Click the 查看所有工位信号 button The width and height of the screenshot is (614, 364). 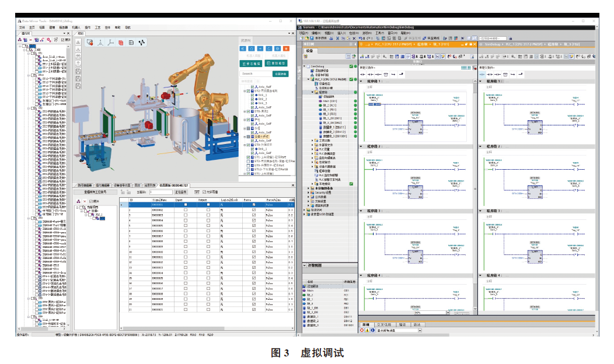[x=96, y=192]
